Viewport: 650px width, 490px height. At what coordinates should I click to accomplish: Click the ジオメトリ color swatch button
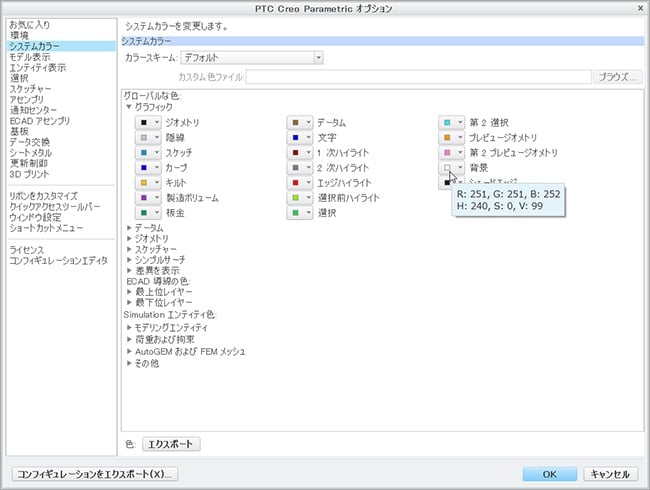click(148, 122)
